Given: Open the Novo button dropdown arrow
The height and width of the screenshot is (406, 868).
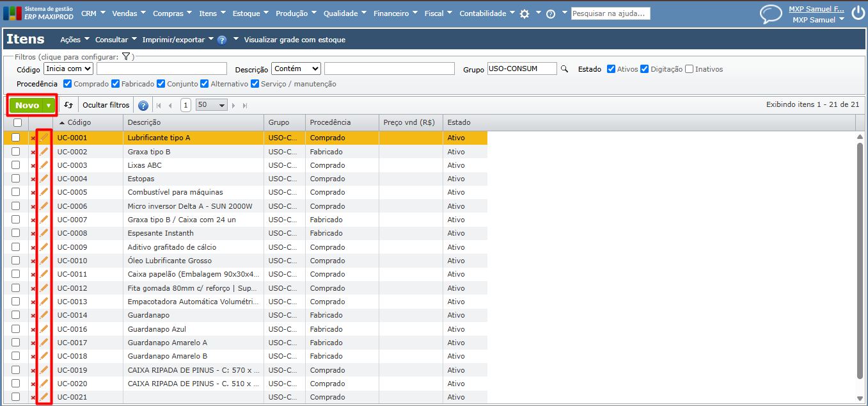Looking at the screenshot, I should [49, 106].
